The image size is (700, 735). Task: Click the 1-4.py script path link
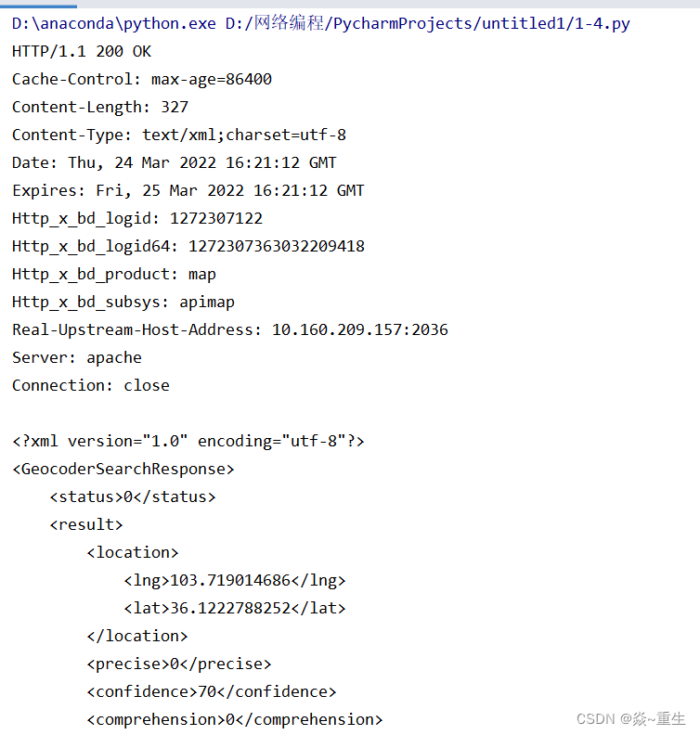[428, 23]
